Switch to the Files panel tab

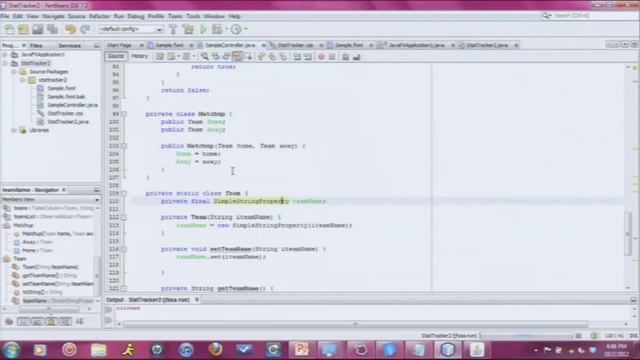pos(36,46)
